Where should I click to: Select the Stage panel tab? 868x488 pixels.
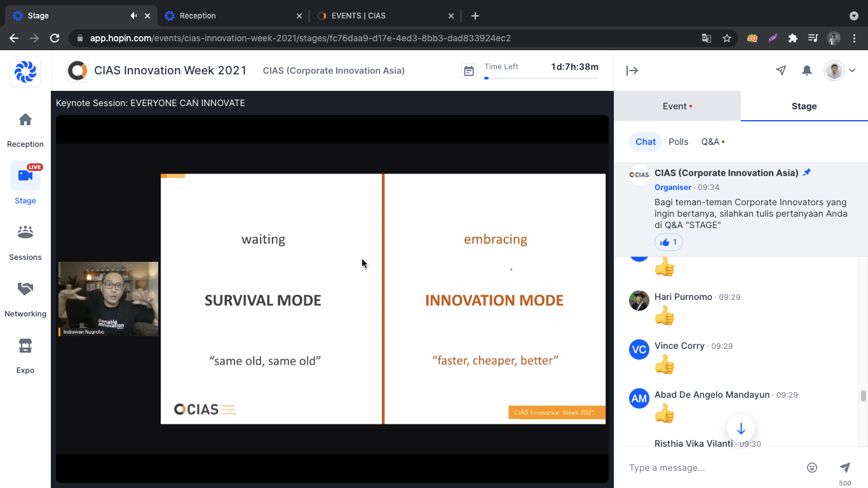coord(804,106)
